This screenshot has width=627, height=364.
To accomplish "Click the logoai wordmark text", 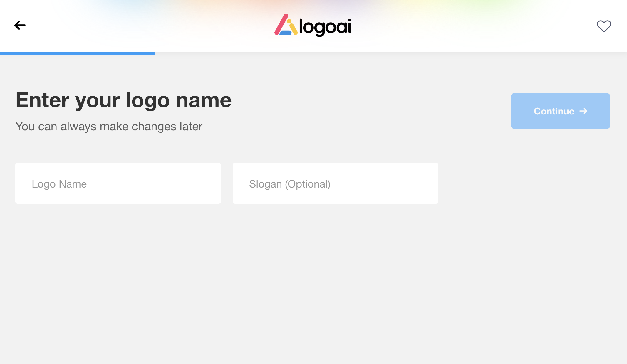I will pos(325,27).
